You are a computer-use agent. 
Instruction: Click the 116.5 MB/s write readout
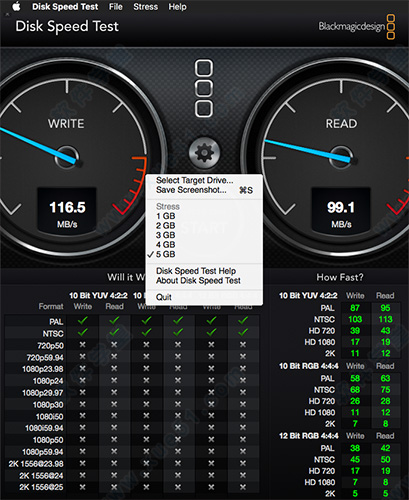click(67, 213)
